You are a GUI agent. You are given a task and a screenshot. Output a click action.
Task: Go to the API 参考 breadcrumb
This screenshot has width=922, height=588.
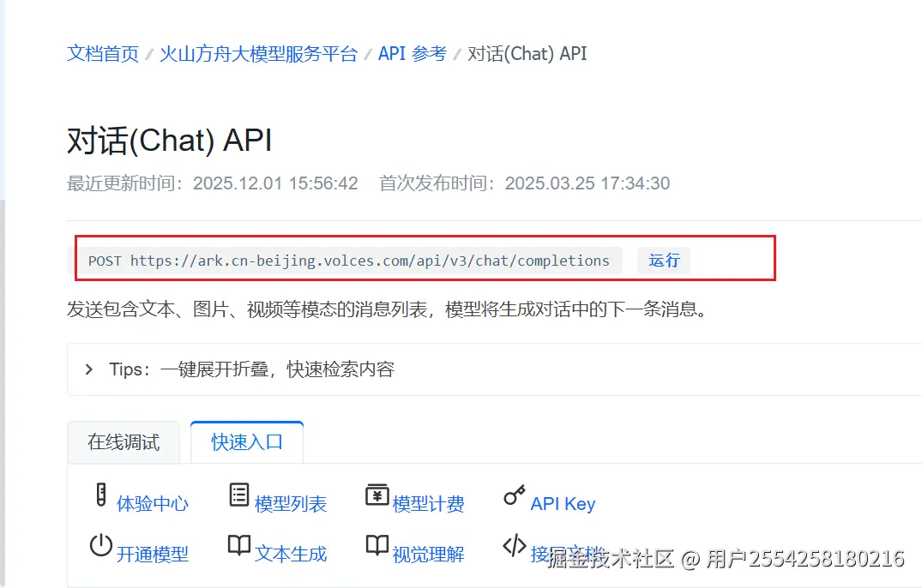tap(413, 53)
